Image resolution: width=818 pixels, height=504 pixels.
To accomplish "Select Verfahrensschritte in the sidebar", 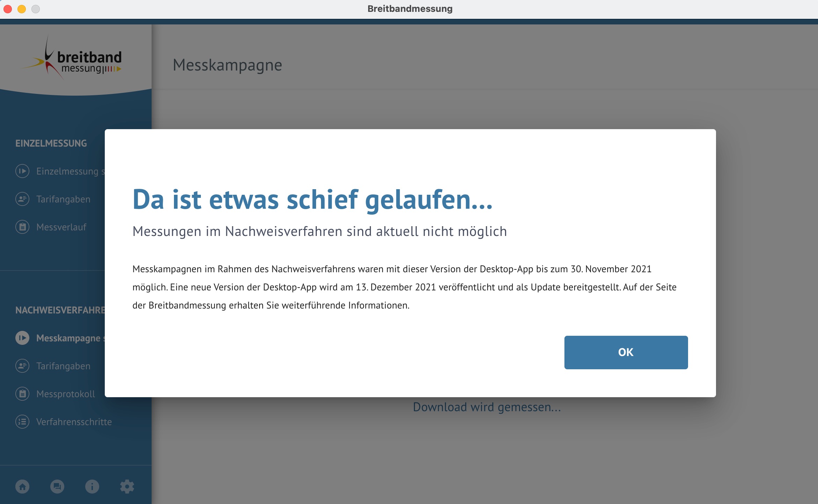I will click(x=74, y=422).
